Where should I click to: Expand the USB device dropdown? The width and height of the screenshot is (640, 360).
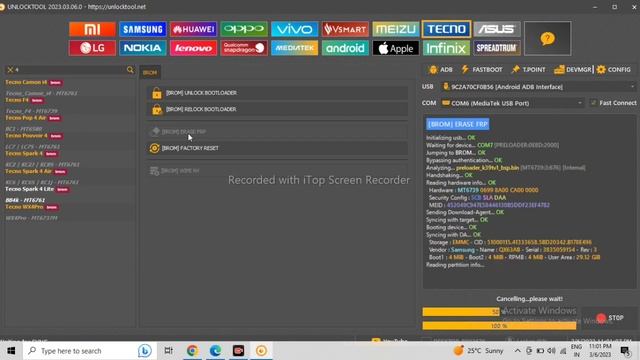632,87
